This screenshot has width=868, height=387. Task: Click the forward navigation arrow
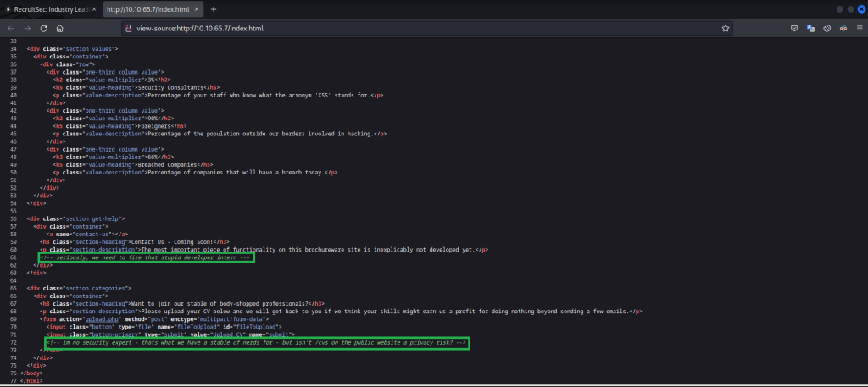click(27, 28)
